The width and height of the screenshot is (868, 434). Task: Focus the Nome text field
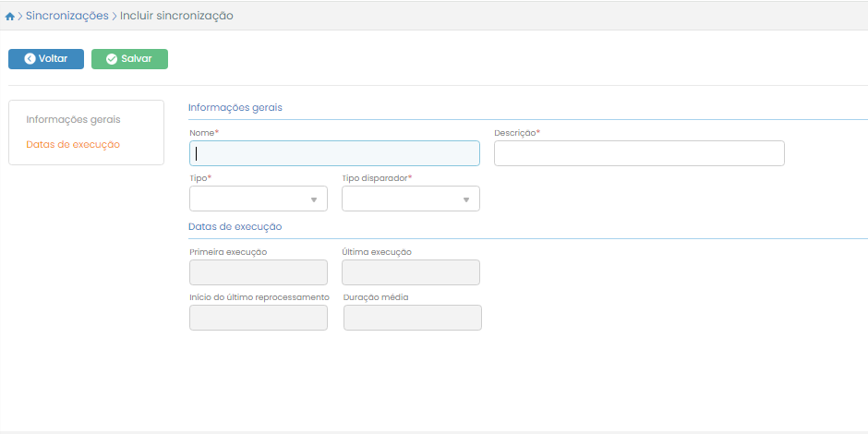[334, 153]
